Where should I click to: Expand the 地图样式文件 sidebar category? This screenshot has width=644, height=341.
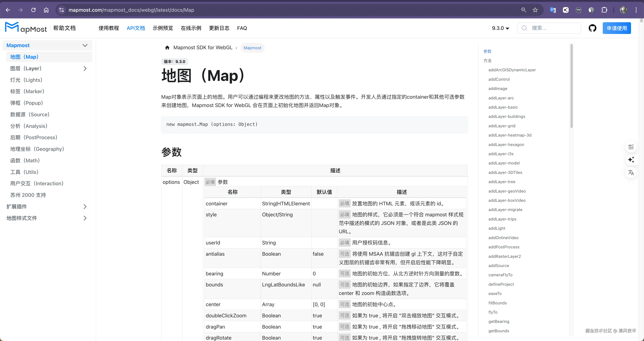click(x=85, y=218)
